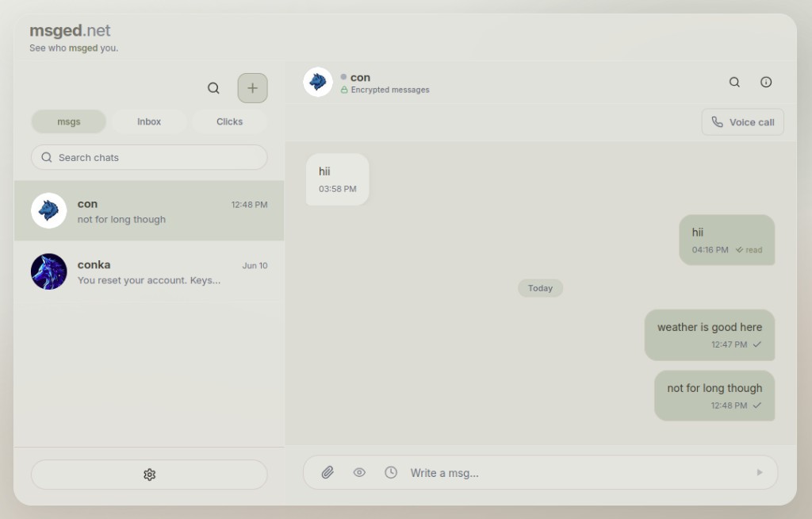812x519 pixels.
Task: Switch to the msgs tab
Action: point(68,122)
